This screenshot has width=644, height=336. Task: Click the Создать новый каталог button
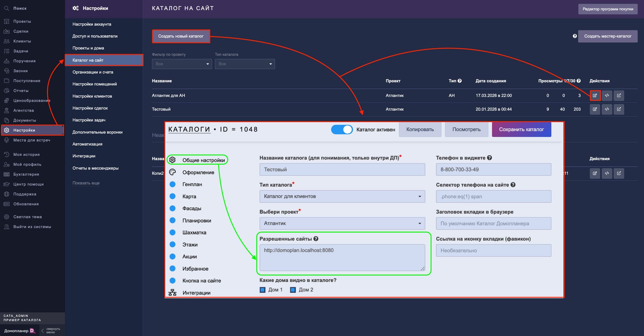click(181, 36)
